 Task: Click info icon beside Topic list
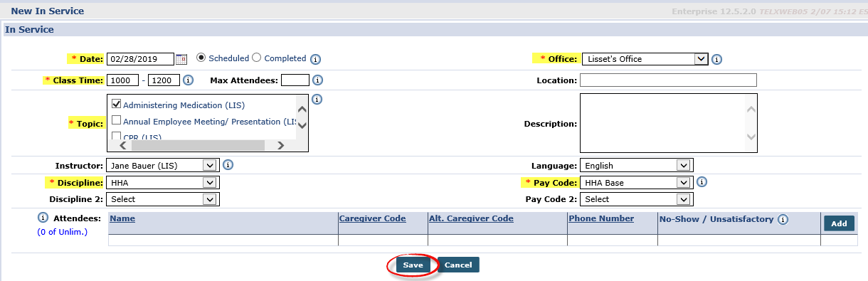tap(317, 100)
